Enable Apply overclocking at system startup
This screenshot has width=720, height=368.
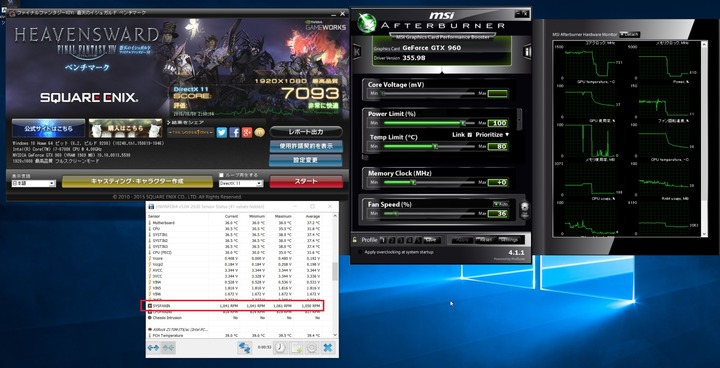pyautogui.click(x=360, y=252)
